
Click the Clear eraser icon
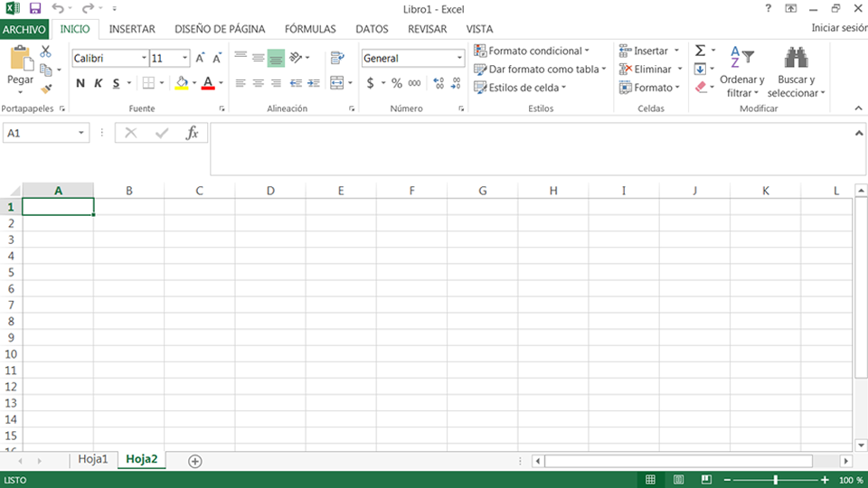701,87
